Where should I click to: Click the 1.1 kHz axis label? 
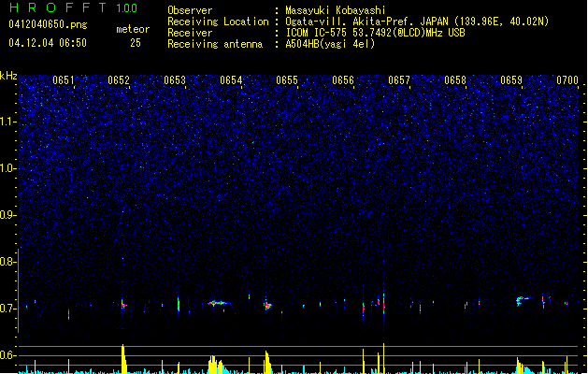(8, 122)
